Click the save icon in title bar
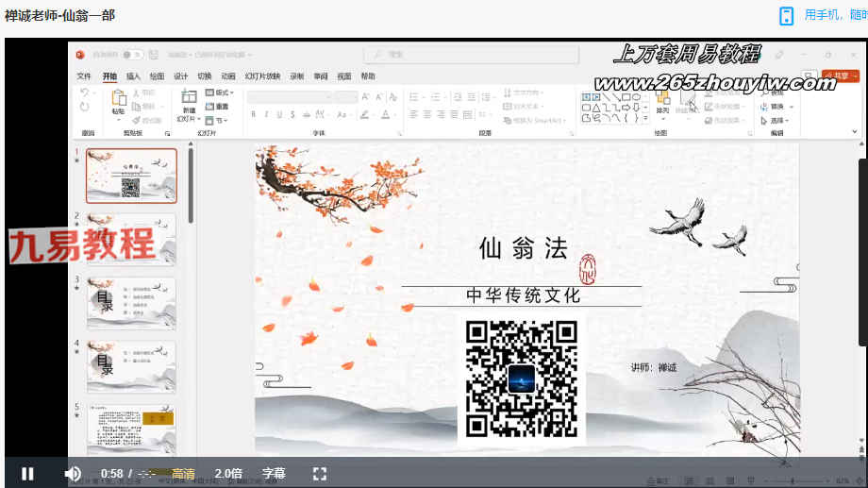The width and height of the screenshot is (868, 488). pos(154,55)
